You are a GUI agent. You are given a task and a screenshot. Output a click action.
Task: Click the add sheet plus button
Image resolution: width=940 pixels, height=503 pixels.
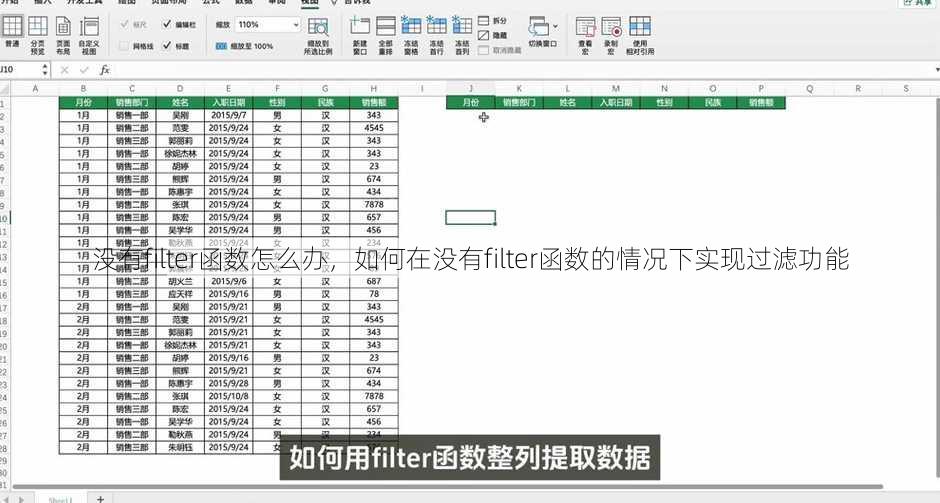coord(101,498)
